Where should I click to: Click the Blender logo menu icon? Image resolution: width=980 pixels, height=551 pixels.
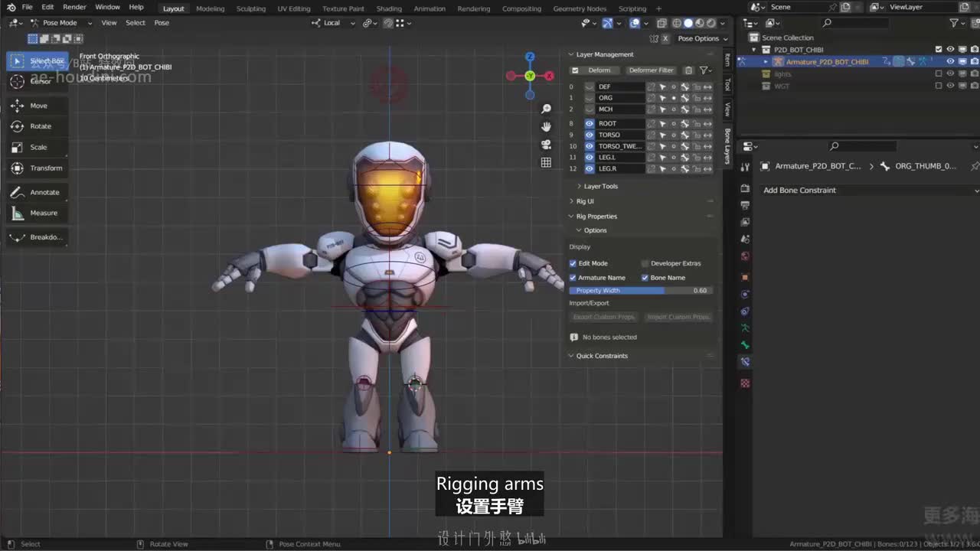coord(11,8)
